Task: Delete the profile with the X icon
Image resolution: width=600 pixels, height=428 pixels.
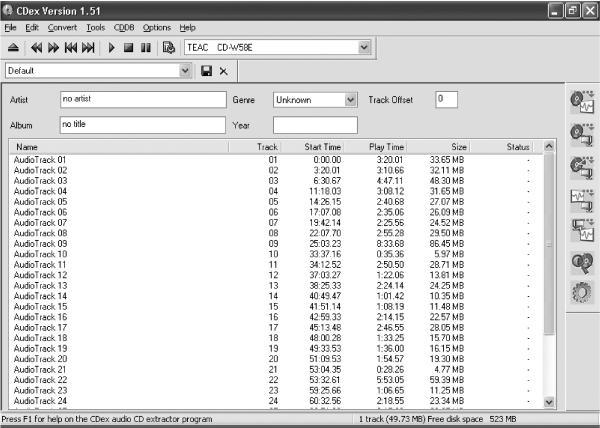Action: (x=223, y=71)
